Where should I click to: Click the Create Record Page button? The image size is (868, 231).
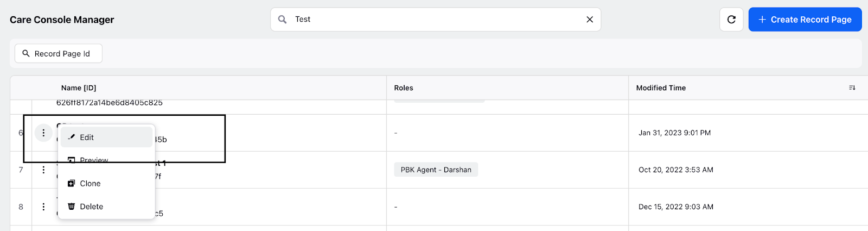pyautogui.click(x=805, y=20)
